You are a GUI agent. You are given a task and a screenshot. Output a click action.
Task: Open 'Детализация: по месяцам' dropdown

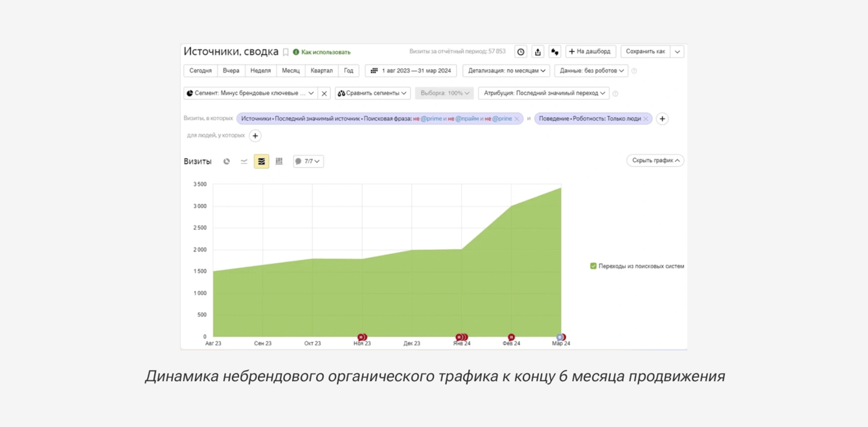coord(507,71)
